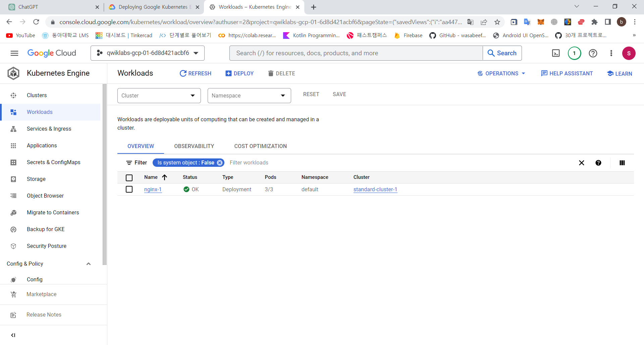This screenshot has width=644, height=345.
Task: Open the column display options icon
Action: click(622, 163)
